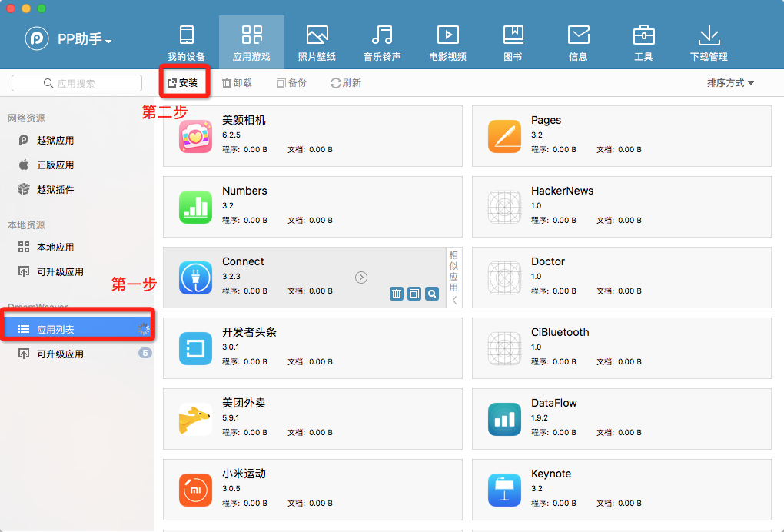Go to 电影视频 tab

[x=448, y=42]
